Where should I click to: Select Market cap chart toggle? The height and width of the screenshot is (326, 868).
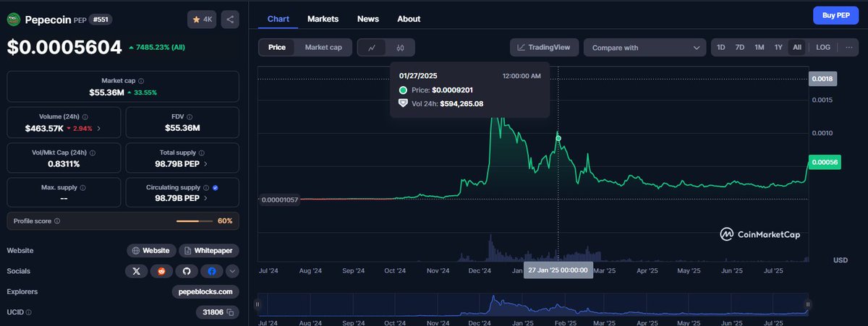tap(323, 47)
